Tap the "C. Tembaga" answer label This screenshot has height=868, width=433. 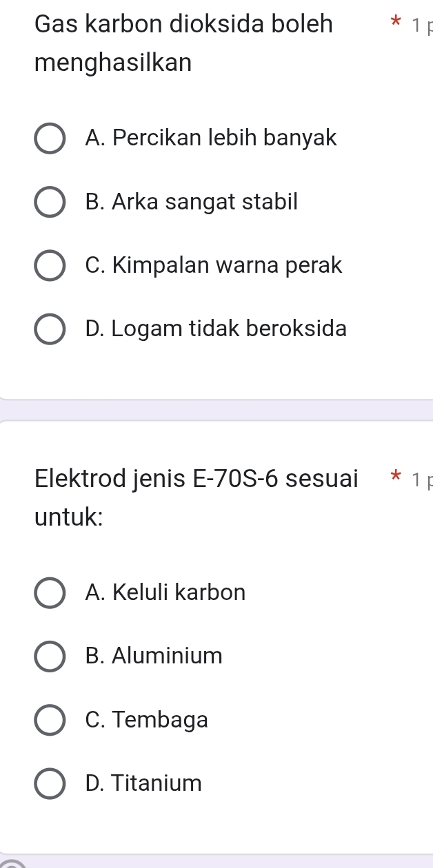(147, 719)
